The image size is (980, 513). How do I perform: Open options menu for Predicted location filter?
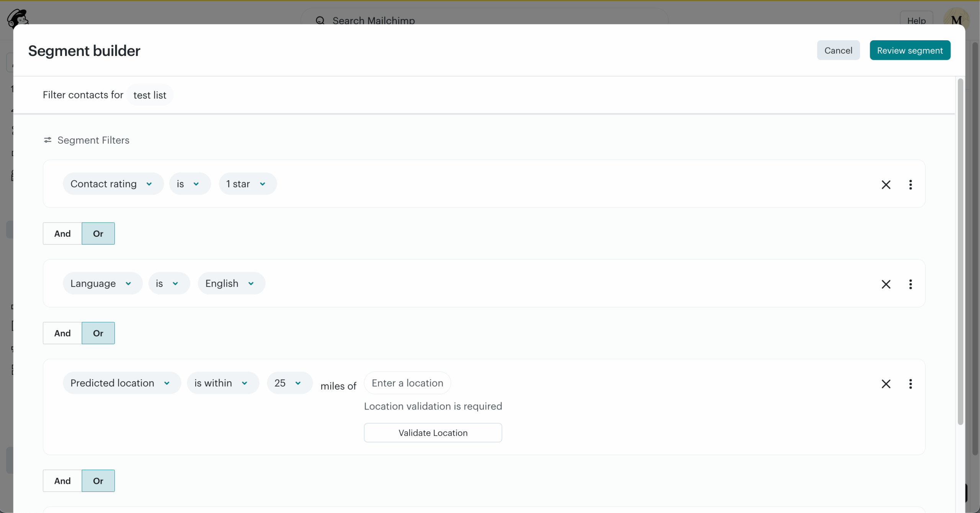coord(910,384)
